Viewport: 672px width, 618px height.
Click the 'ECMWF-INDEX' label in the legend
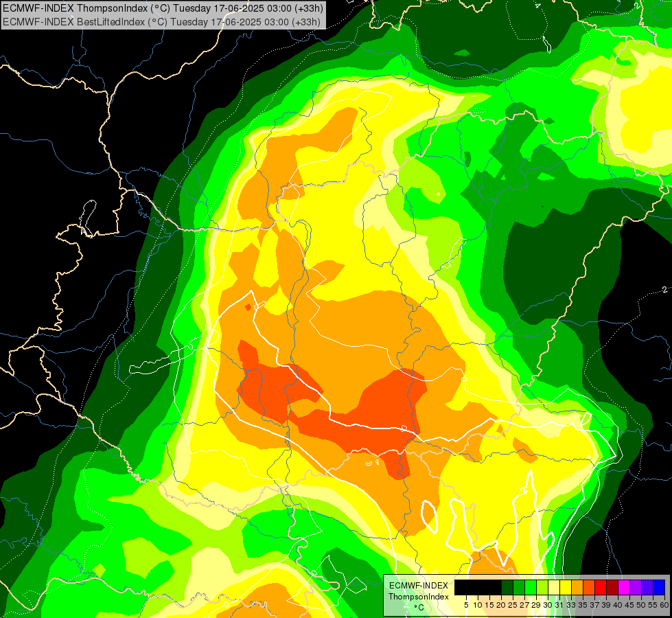[419, 586]
